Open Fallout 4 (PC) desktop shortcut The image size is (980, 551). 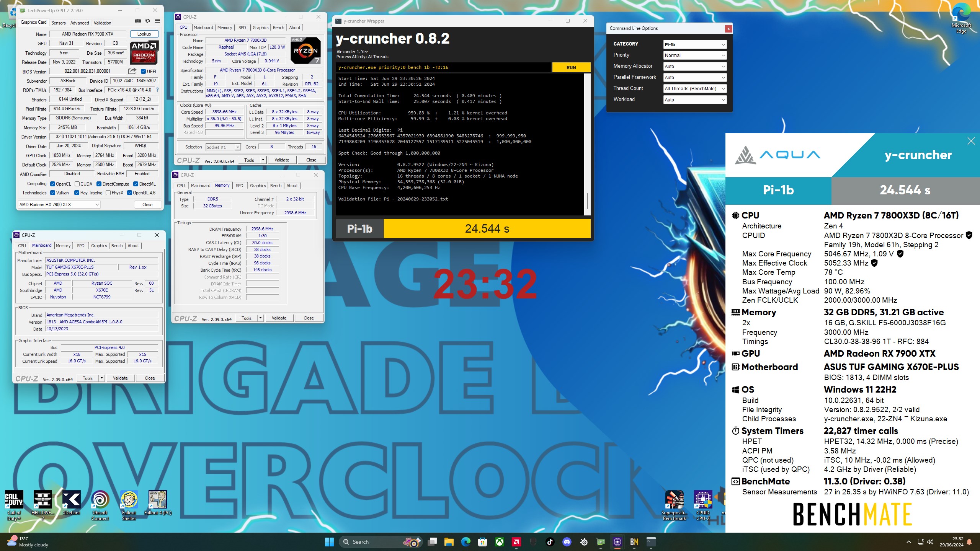click(x=158, y=503)
